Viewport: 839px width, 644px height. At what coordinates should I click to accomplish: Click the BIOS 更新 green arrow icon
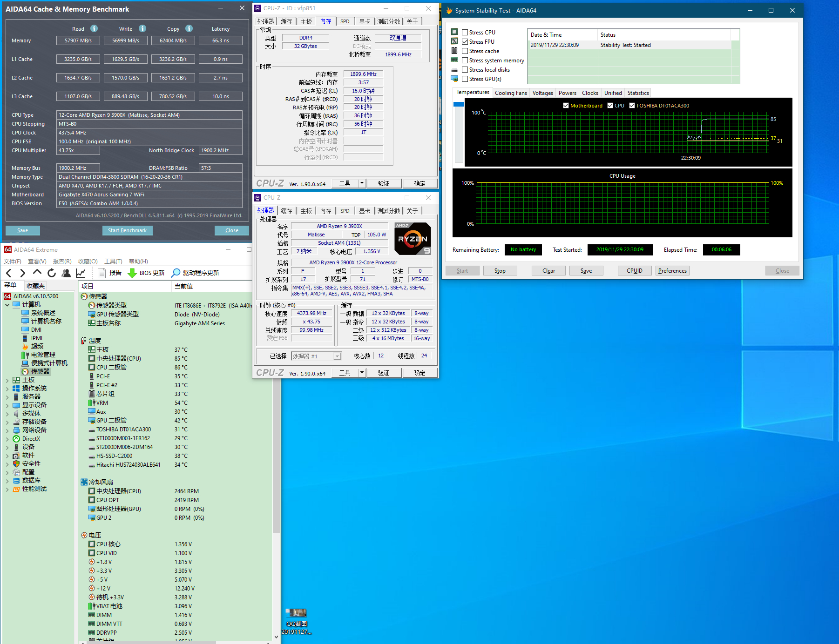pos(132,273)
